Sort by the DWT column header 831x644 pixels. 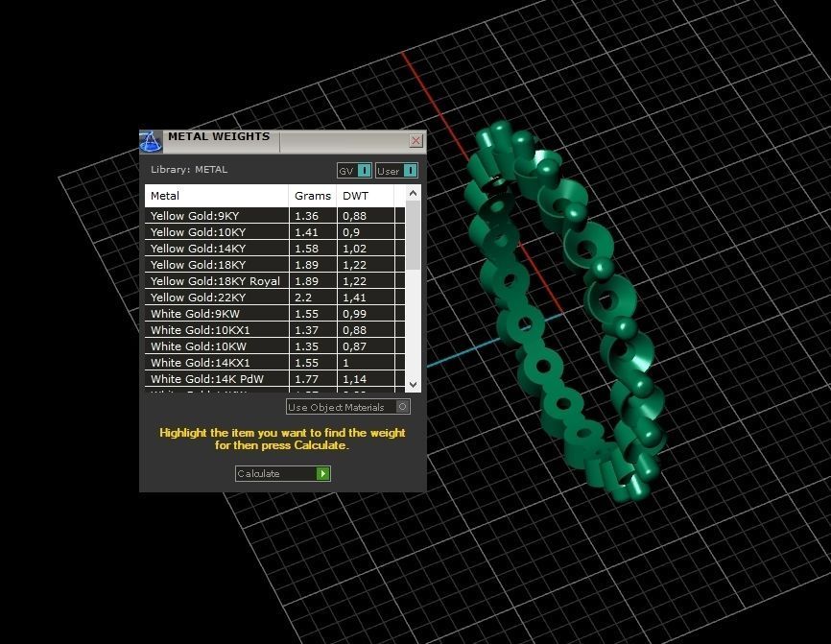[x=366, y=196]
